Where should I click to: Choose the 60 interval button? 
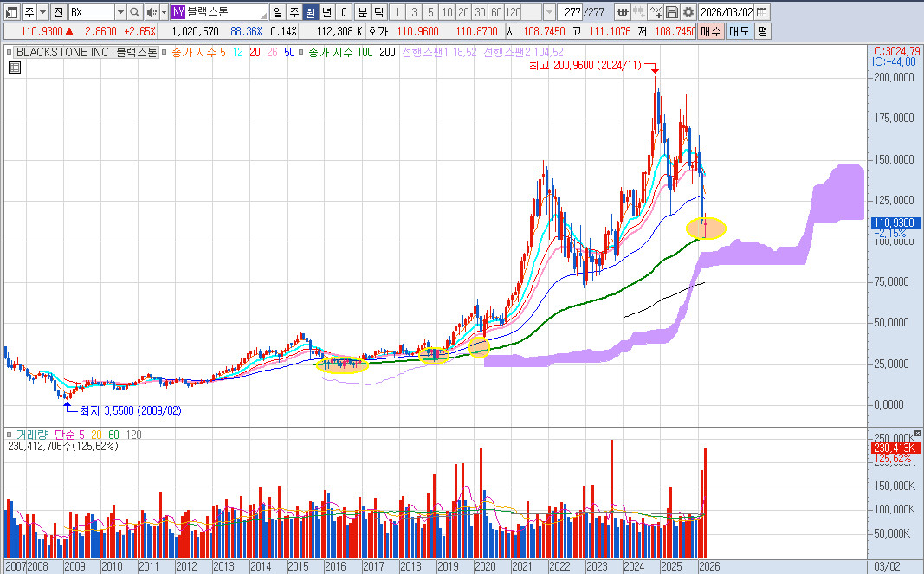coord(497,12)
